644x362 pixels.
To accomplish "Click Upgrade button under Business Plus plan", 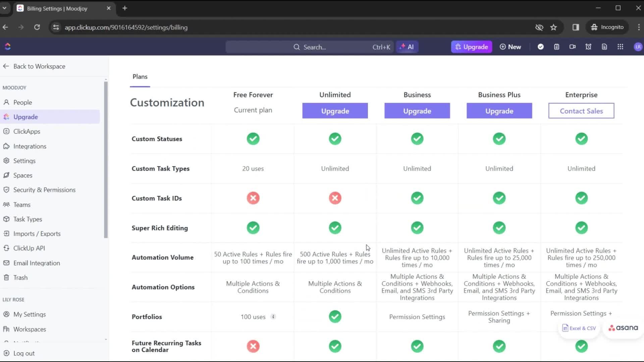I will pos(499,111).
